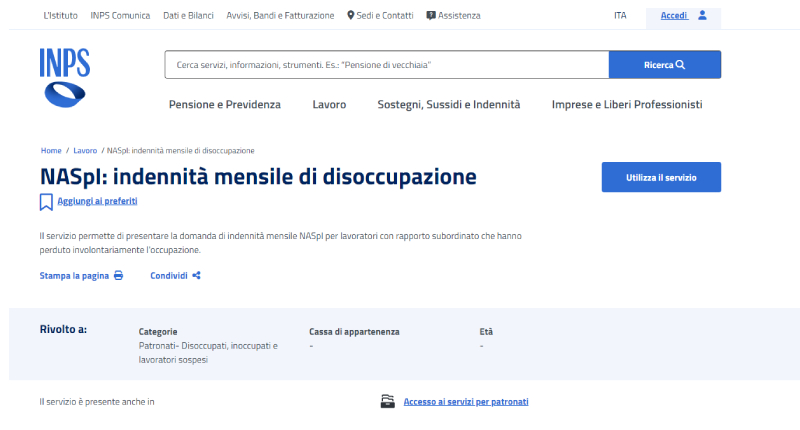
Task: Follow the Lavoro breadcrumb link
Action: (x=85, y=150)
